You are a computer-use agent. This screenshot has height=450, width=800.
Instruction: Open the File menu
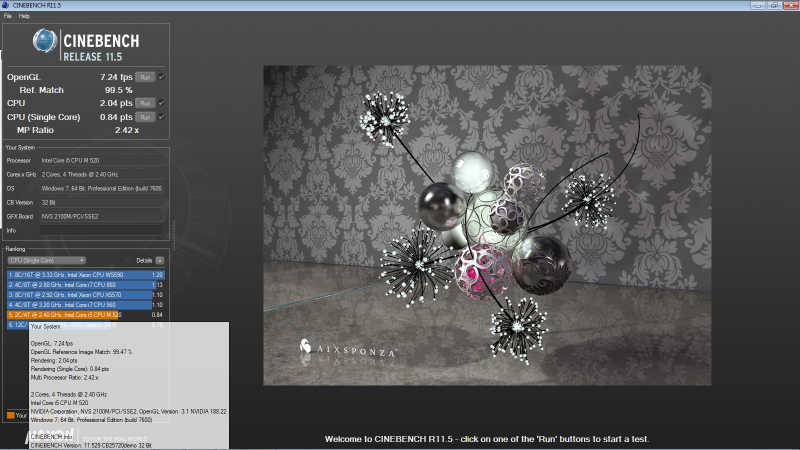(x=8, y=16)
